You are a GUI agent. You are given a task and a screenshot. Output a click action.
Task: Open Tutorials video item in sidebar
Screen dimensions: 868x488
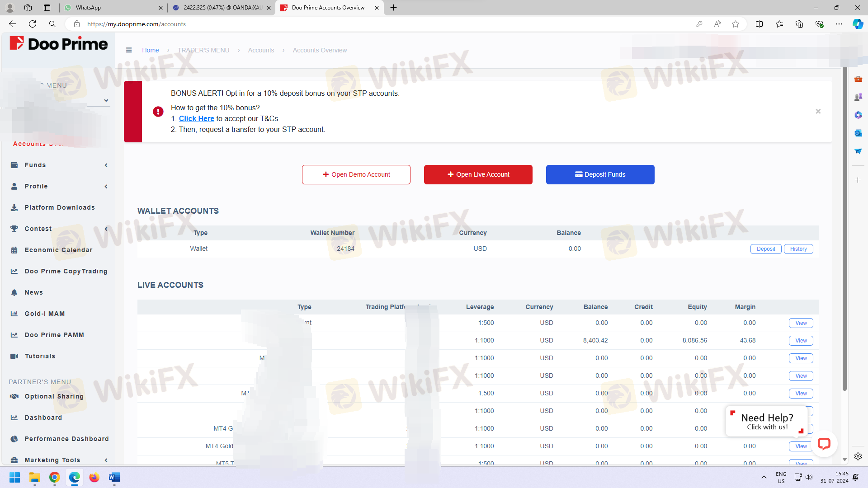[x=40, y=356]
